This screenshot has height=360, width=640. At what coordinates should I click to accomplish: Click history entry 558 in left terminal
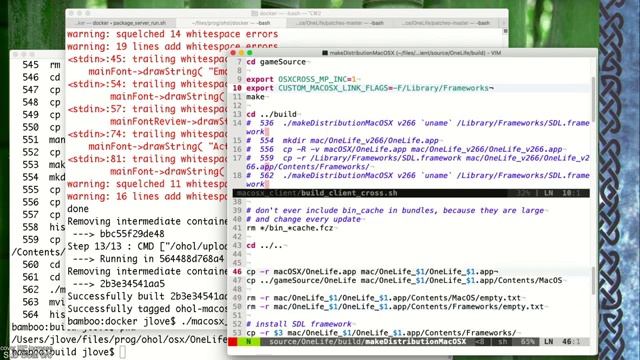tap(43, 227)
